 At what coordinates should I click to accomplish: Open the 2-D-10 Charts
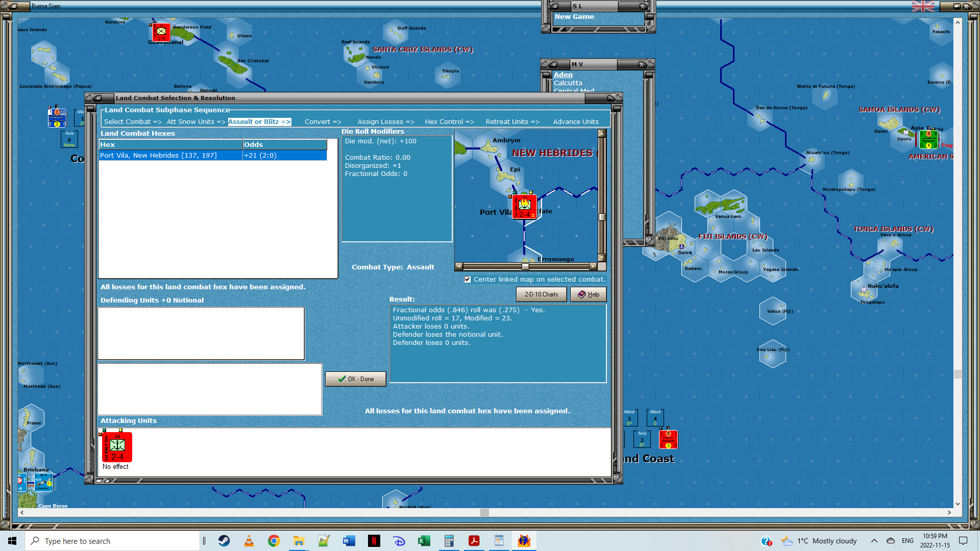coord(541,294)
